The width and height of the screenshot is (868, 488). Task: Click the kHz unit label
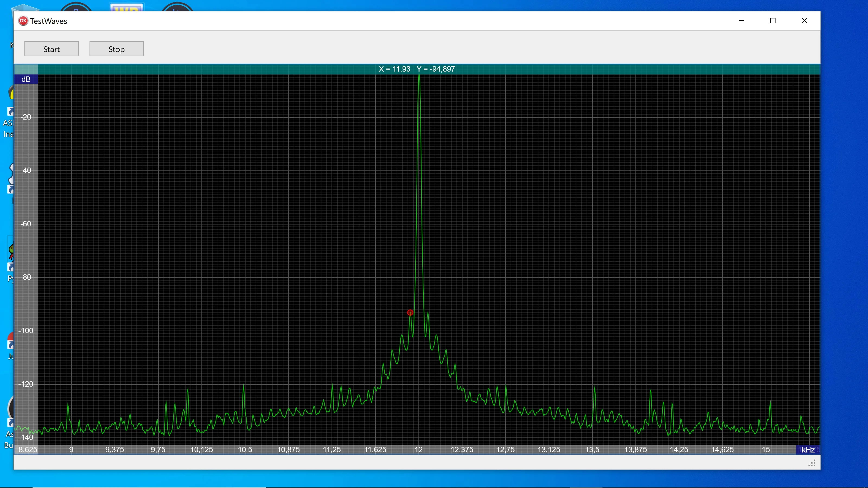coord(808,450)
